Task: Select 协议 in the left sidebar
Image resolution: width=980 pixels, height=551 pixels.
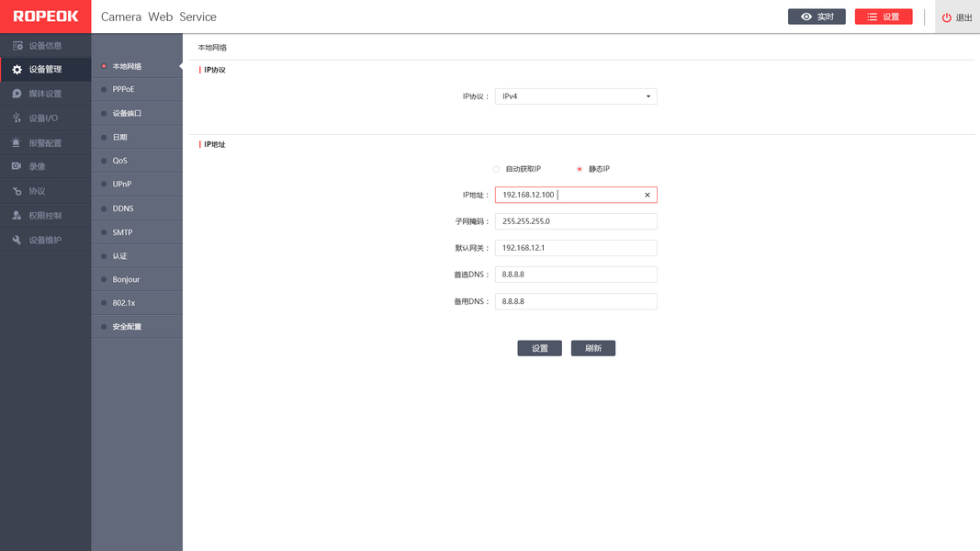Action: 46,191
